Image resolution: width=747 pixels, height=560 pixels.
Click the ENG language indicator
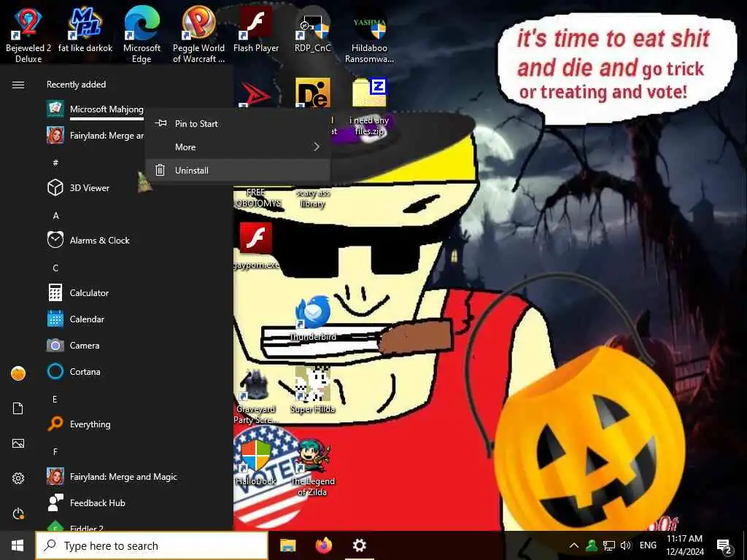click(x=648, y=545)
